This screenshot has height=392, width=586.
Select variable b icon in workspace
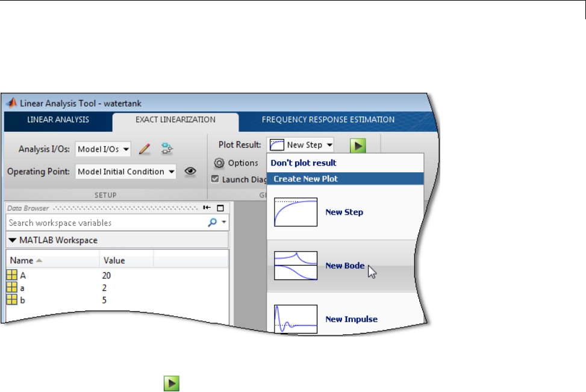tap(12, 300)
